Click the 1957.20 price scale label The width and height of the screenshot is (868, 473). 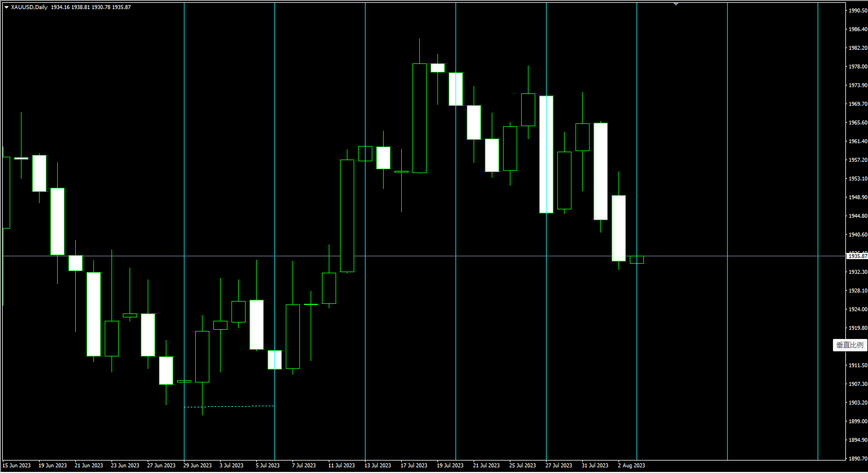click(x=858, y=160)
